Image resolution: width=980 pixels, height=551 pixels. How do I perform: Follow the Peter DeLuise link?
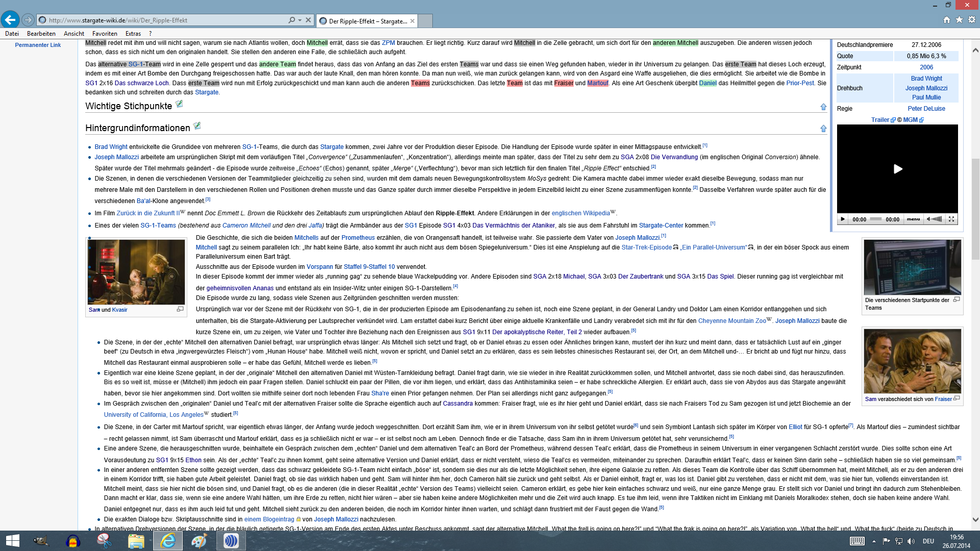click(x=926, y=109)
